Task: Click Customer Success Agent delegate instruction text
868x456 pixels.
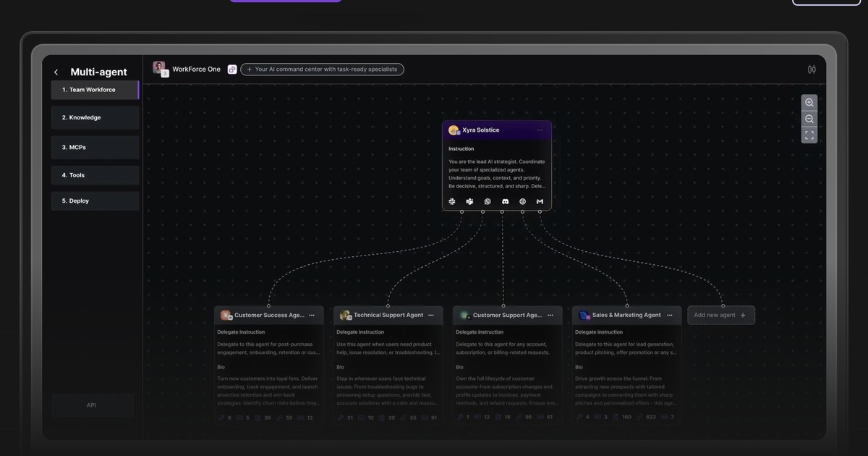Action: pos(268,348)
